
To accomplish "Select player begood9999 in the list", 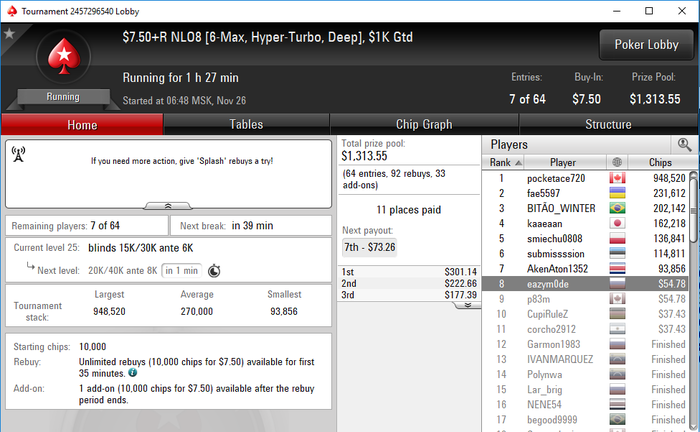I will (x=585, y=420).
